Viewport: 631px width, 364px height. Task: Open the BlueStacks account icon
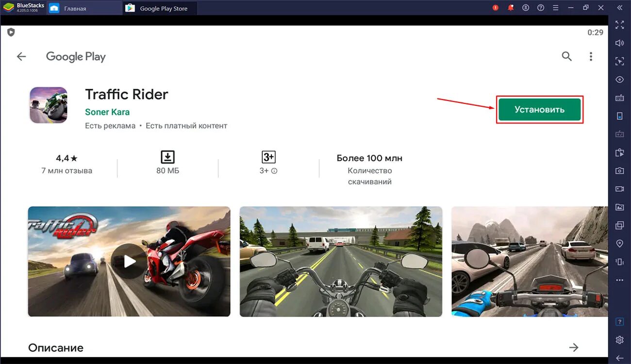[526, 8]
